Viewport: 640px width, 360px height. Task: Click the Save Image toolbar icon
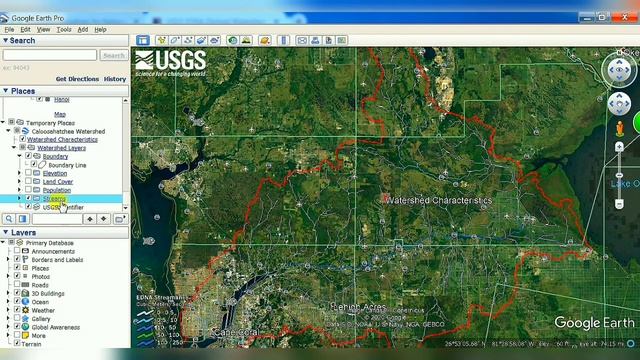click(328, 40)
